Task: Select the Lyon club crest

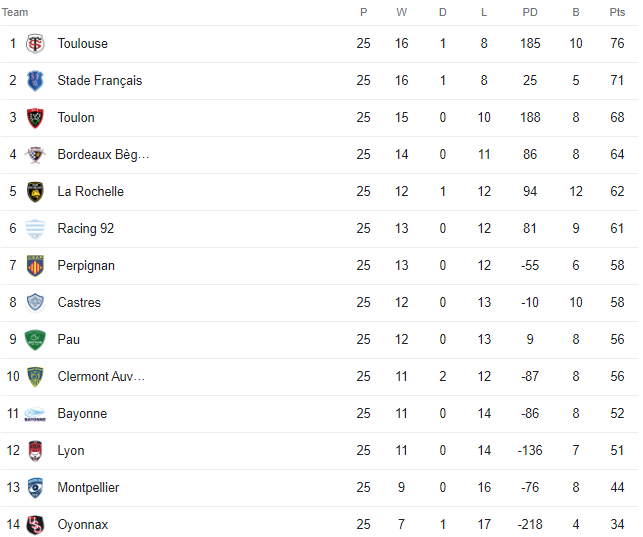Action: [35, 451]
